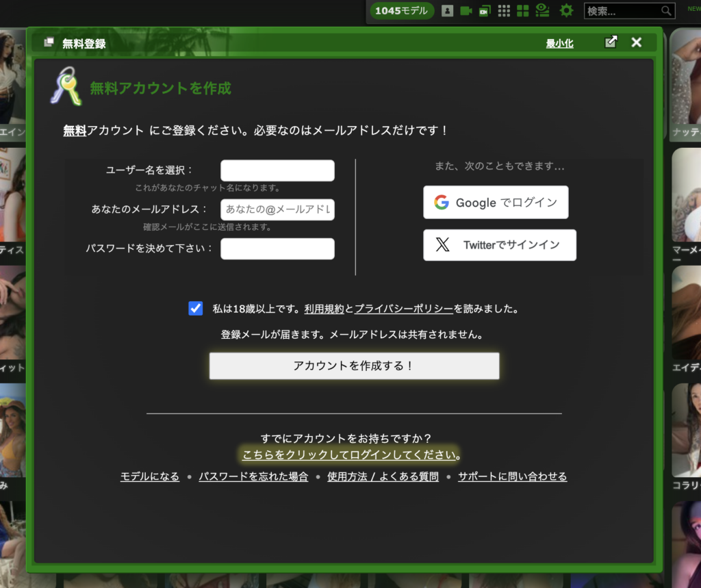Open the こちらをクリックしてログイン link
Viewport: 701px width, 588px height.
point(351,453)
